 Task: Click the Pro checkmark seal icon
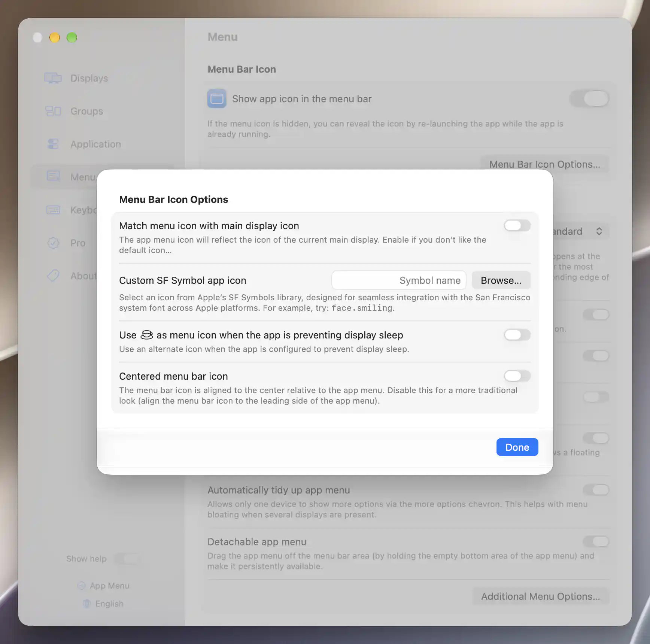click(53, 243)
